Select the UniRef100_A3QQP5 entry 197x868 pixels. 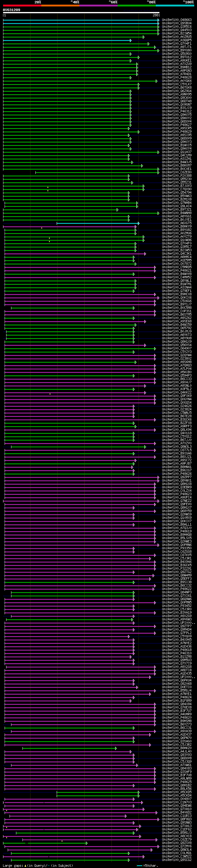click(176, 40)
